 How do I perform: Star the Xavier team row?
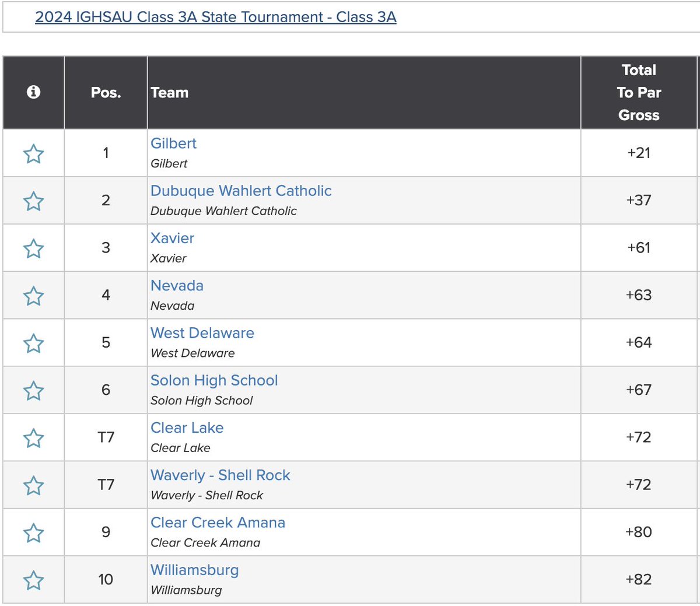(x=33, y=248)
